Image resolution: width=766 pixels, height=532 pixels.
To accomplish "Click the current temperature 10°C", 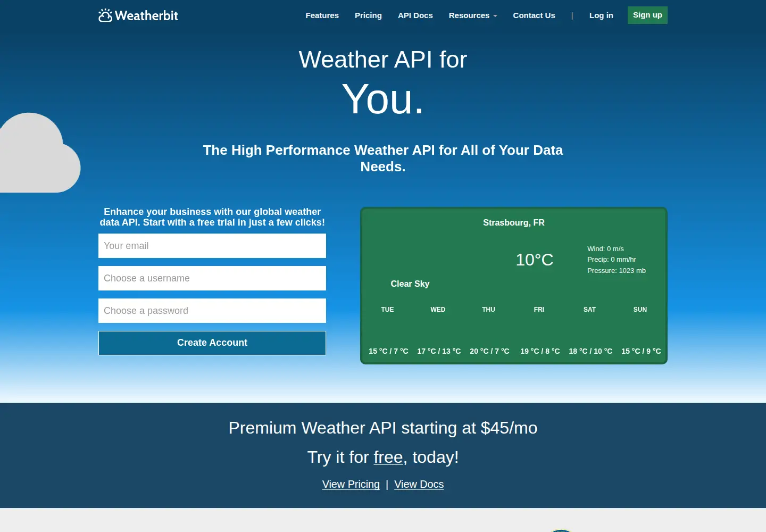I will click(x=535, y=260).
